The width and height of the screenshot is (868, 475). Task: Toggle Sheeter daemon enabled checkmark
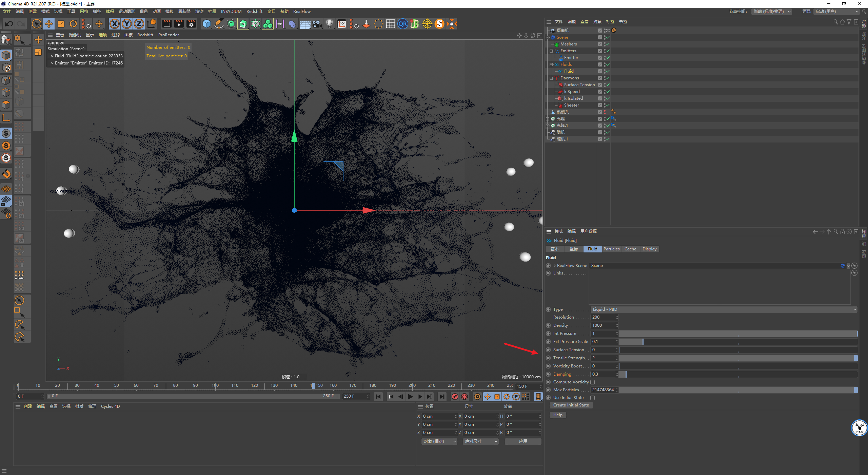608,105
